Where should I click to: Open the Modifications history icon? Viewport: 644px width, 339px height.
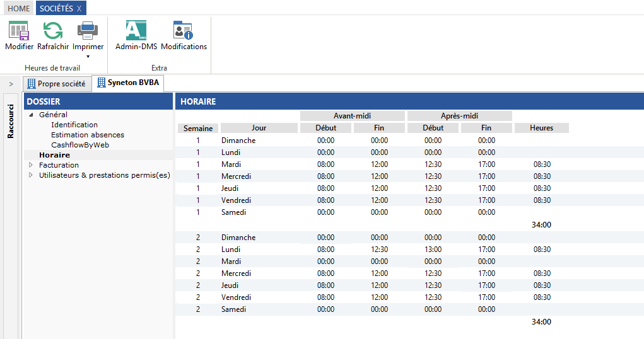pyautogui.click(x=184, y=31)
